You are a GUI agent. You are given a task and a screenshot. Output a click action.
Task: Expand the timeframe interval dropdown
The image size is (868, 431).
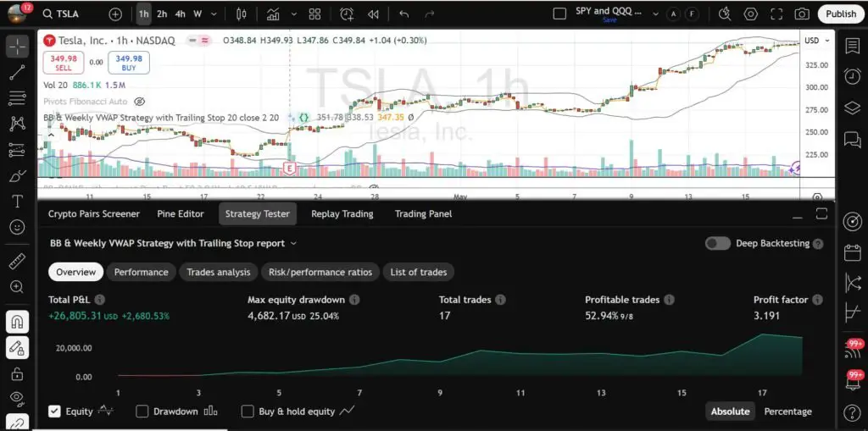(214, 14)
